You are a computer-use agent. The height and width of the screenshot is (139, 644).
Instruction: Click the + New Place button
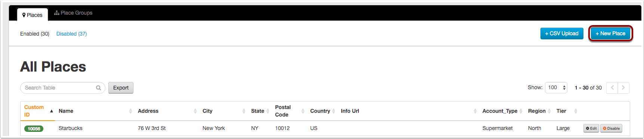point(610,33)
